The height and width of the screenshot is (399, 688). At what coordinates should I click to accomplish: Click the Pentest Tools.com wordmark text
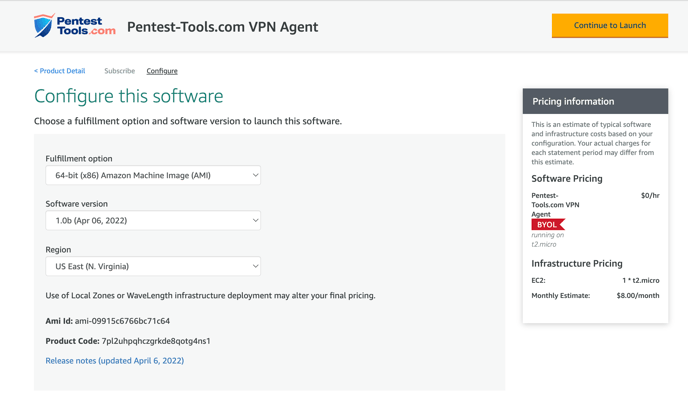[86, 26]
